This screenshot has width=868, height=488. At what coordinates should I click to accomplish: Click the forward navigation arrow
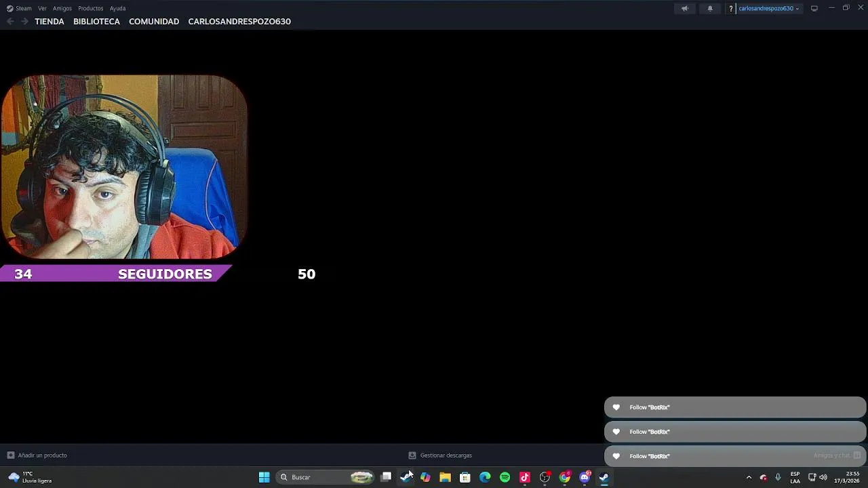point(24,22)
